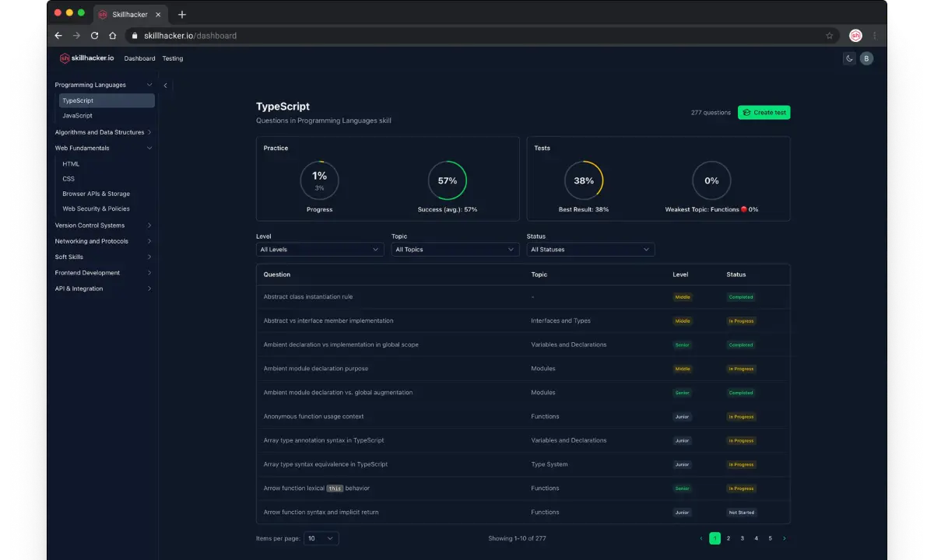The height and width of the screenshot is (560, 934).
Task: Open the Skillhacker browser extension icon
Action: (855, 36)
